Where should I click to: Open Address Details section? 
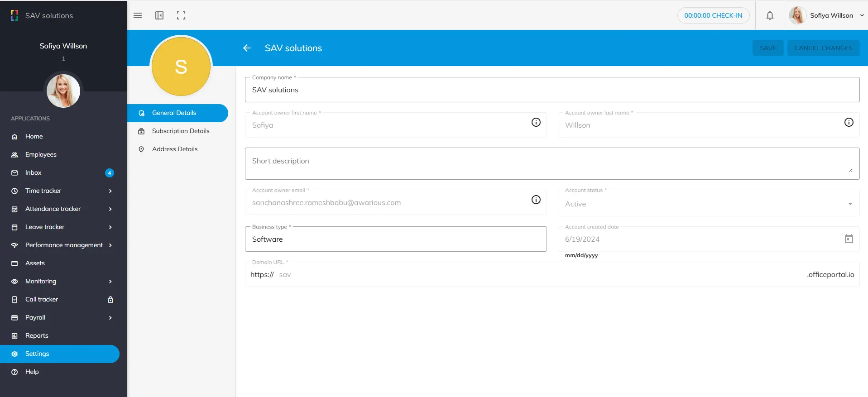175,149
